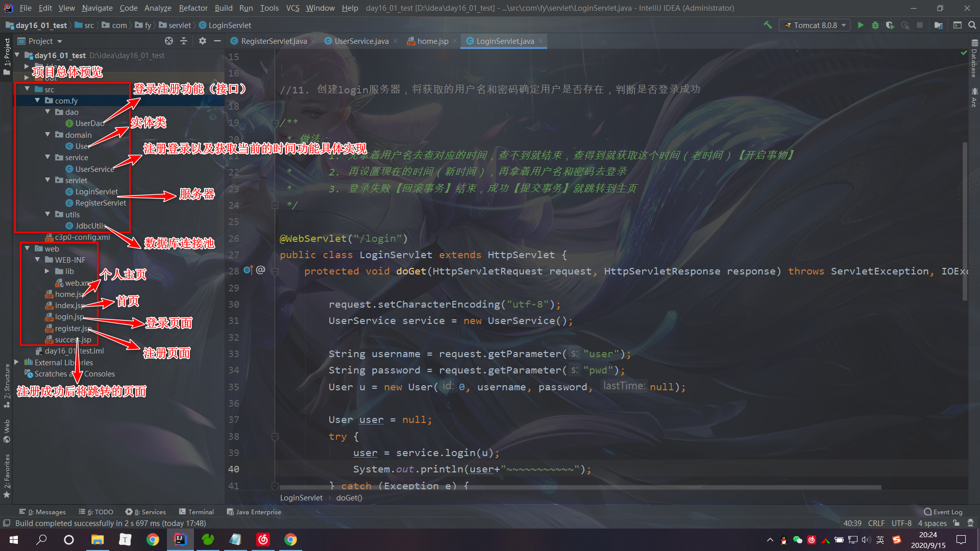Viewport: 980px width, 551px height.
Task: Open Project Structure dialog icon
Action: coord(938,25)
